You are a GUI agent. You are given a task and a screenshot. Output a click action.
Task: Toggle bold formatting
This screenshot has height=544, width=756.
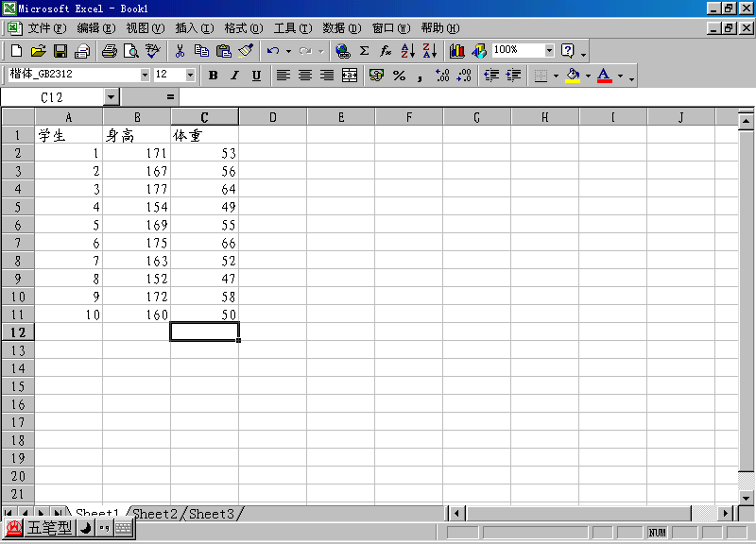coord(214,76)
